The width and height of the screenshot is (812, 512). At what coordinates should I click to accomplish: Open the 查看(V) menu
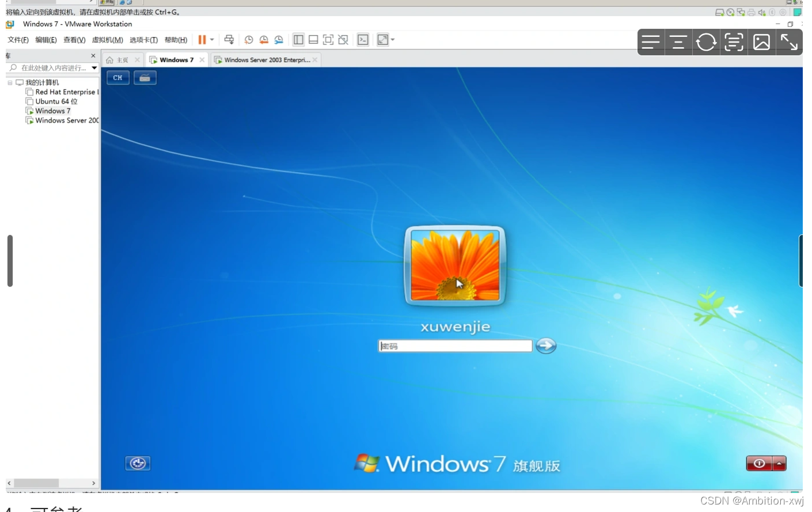coord(74,40)
